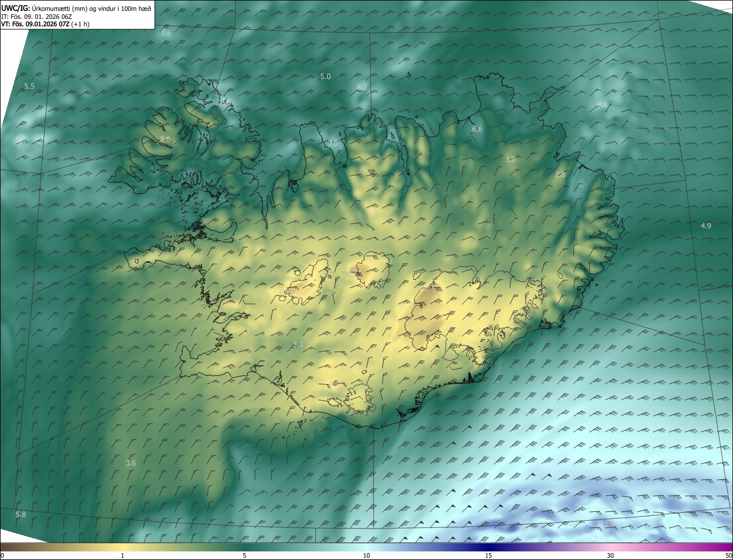Image resolution: width=733 pixels, height=560 pixels.
Task: Click the dark navy section of the color scale
Action: tap(488, 547)
